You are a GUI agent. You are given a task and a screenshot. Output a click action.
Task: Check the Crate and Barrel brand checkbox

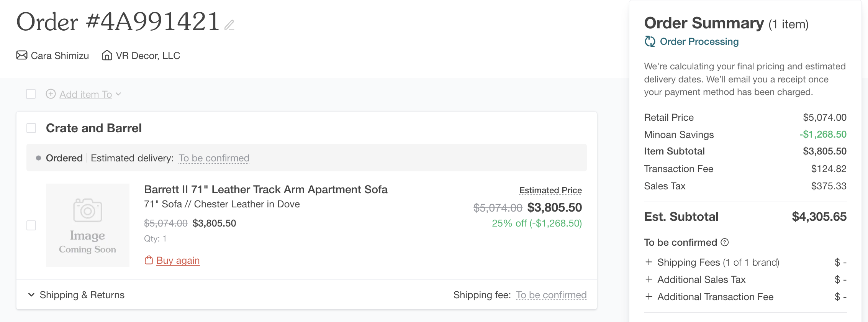pos(31,128)
